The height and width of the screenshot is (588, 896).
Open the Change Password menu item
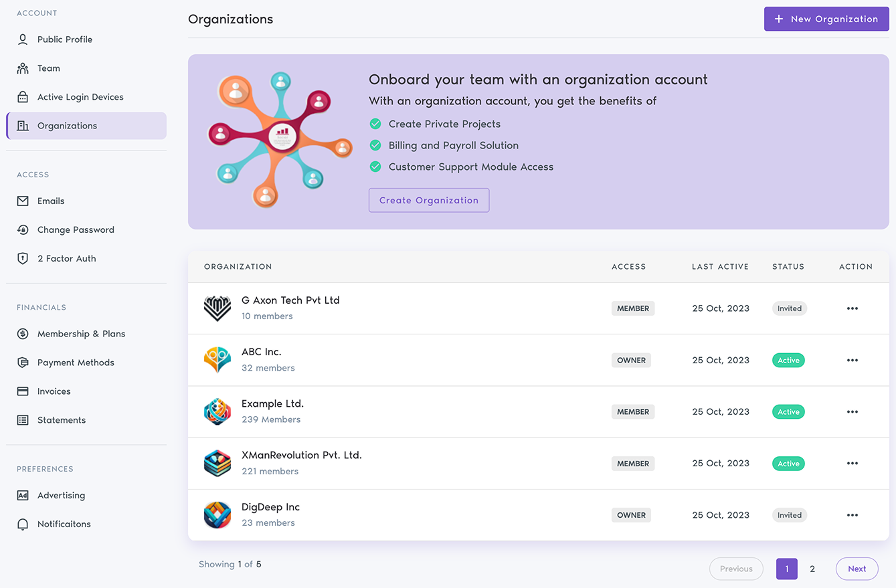[x=76, y=229]
